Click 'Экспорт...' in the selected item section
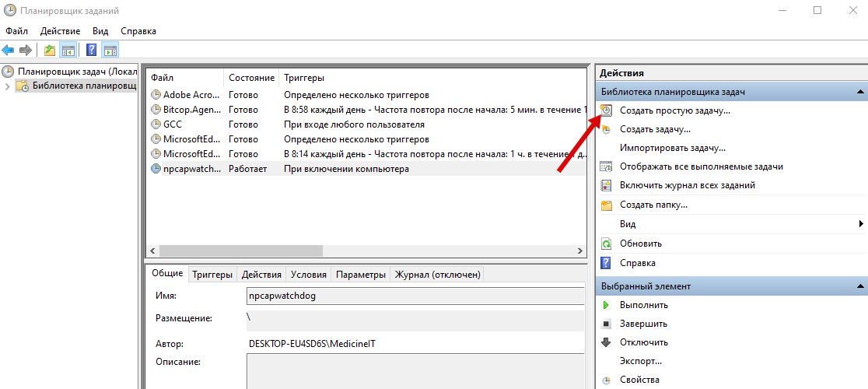The width and height of the screenshot is (868, 389). click(640, 361)
